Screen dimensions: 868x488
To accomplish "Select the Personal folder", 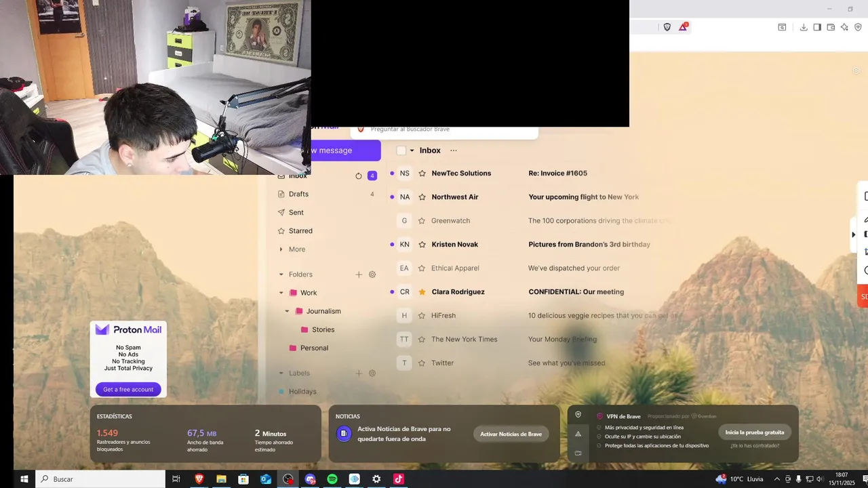I will [x=314, y=348].
